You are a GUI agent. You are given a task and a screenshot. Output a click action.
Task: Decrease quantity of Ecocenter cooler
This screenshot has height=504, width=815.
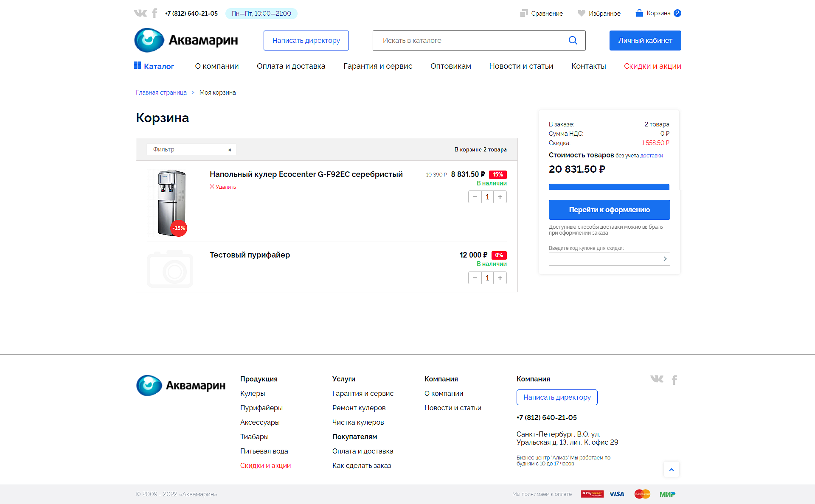(475, 197)
